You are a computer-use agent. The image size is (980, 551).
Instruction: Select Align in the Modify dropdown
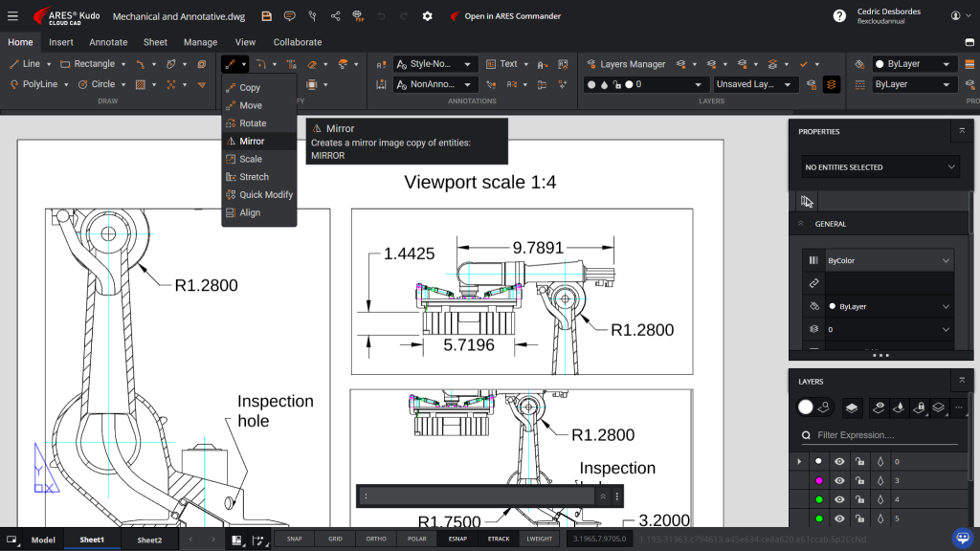pos(258,212)
